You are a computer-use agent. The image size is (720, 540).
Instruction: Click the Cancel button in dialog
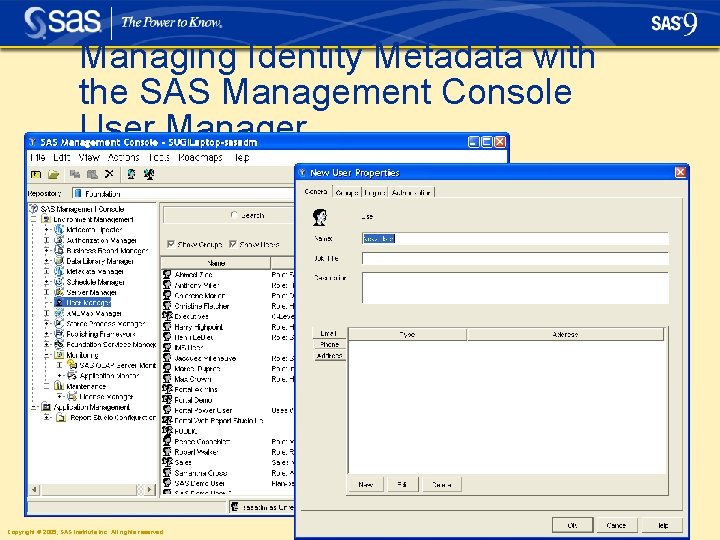click(616, 525)
